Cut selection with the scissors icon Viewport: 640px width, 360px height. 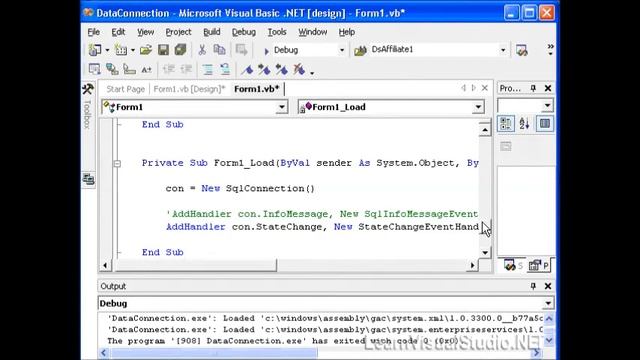point(202,50)
